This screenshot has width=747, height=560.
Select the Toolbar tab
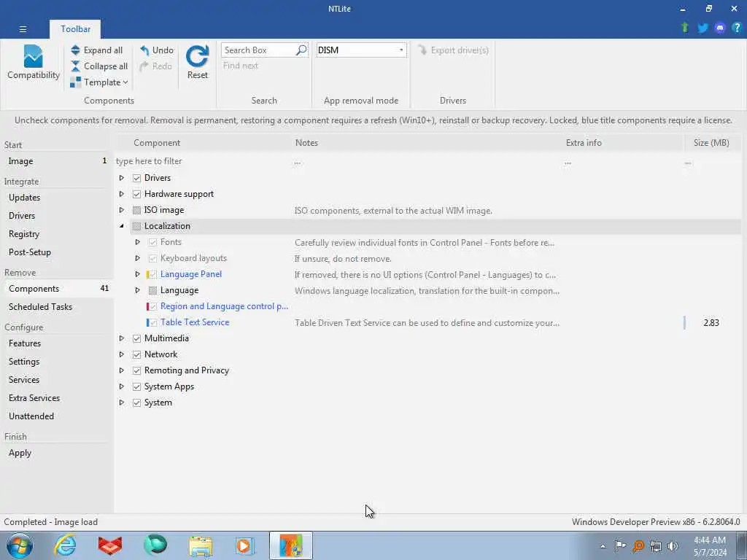coord(75,29)
